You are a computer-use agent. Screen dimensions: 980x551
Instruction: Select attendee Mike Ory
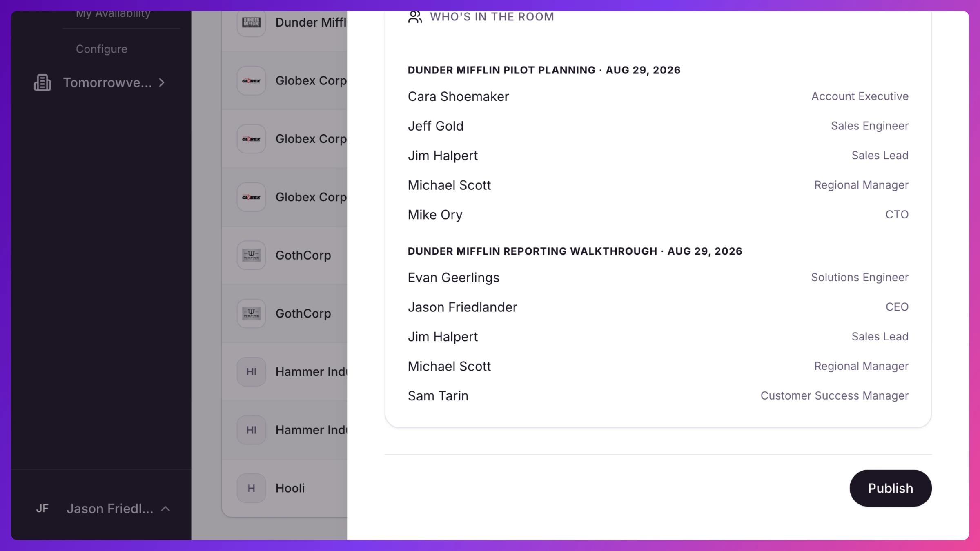[435, 215]
